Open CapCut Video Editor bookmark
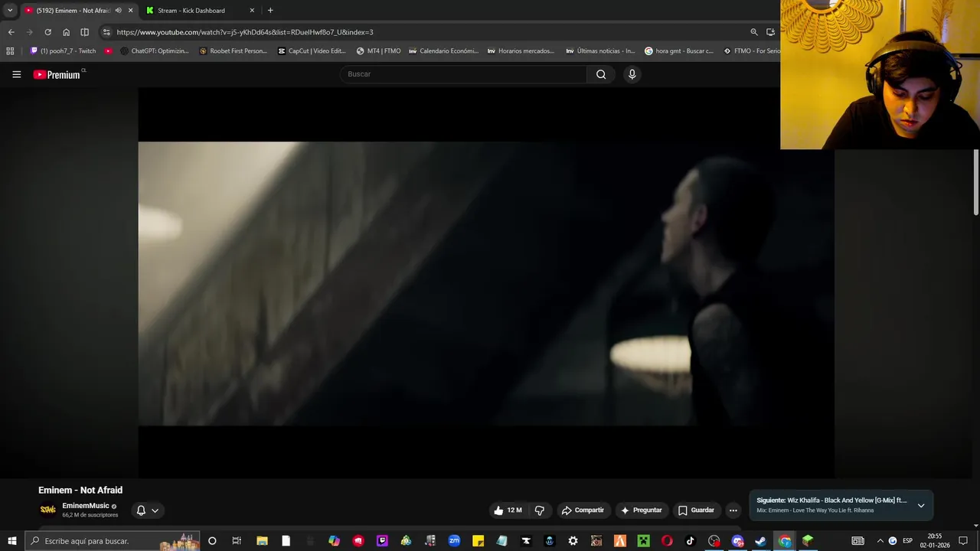Image resolution: width=980 pixels, height=551 pixels. [x=312, y=51]
